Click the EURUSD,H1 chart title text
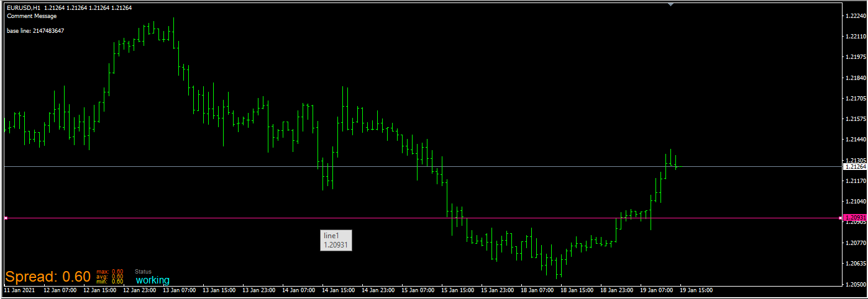The height and width of the screenshot is (299, 868). pos(24,8)
